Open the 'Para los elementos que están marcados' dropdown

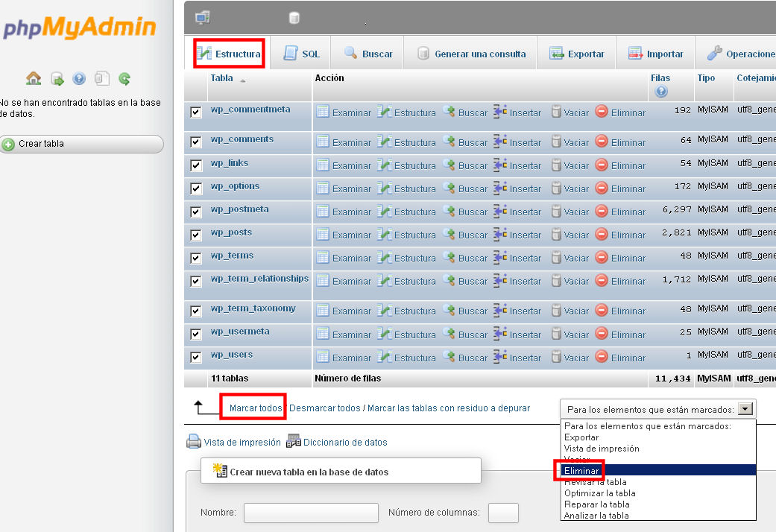pos(746,408)
